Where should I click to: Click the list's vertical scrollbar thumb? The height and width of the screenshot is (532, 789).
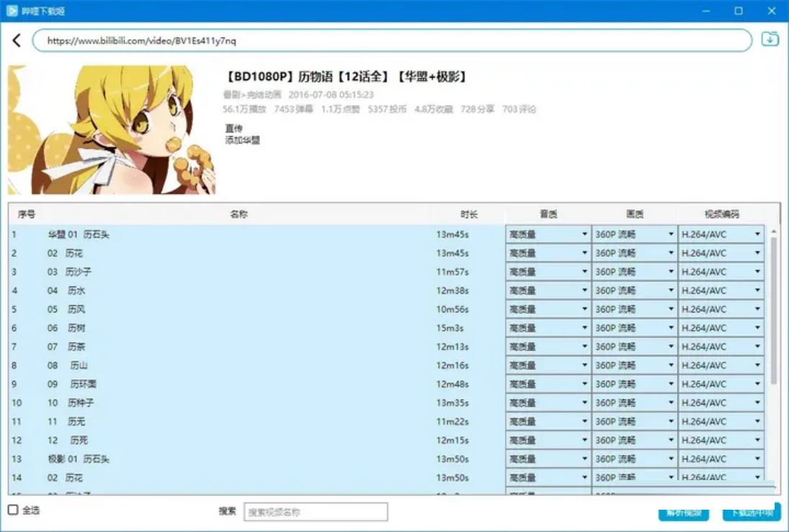pyautogui.click(x=774, y=310)
